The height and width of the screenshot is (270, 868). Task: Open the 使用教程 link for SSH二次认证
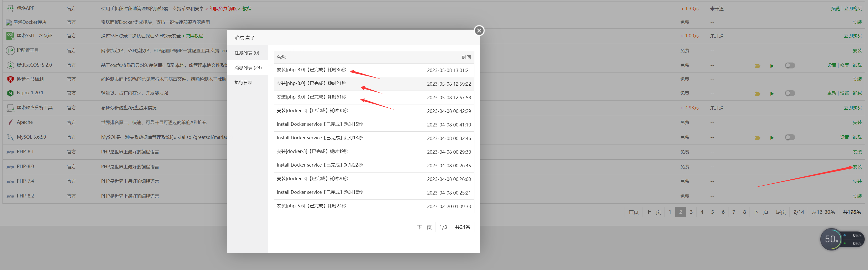[x=194, y=36]
